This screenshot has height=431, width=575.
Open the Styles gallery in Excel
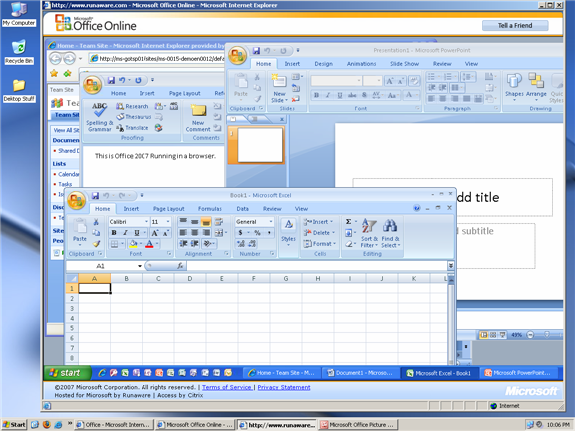pyautogui.click(x=288, y=232)
